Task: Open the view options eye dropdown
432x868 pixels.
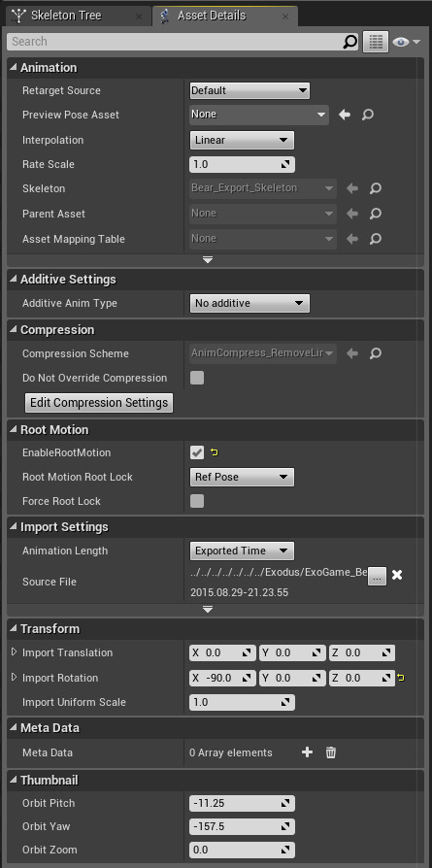Action: 406,42
